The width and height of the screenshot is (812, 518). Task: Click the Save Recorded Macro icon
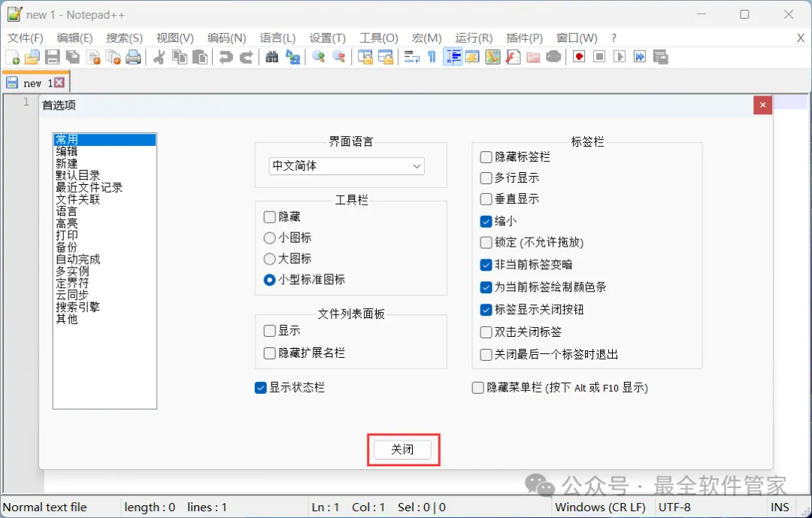coord(660,57)
